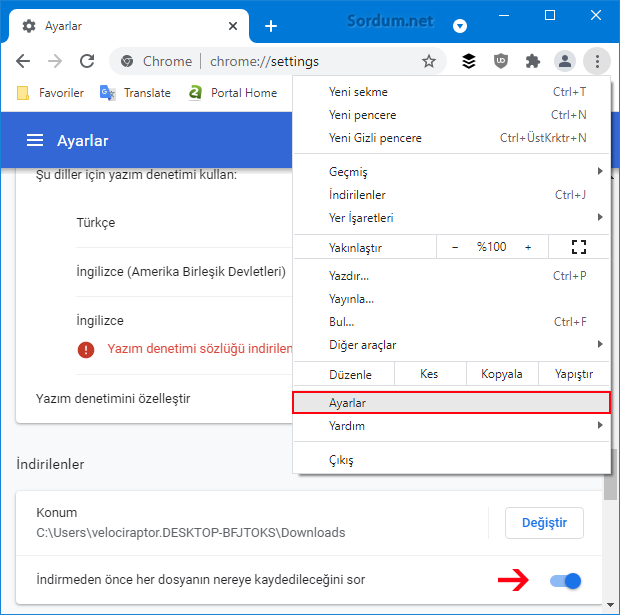The image size is (620, 615).
Task: Zoom in with the plus button
Action: 528,247
